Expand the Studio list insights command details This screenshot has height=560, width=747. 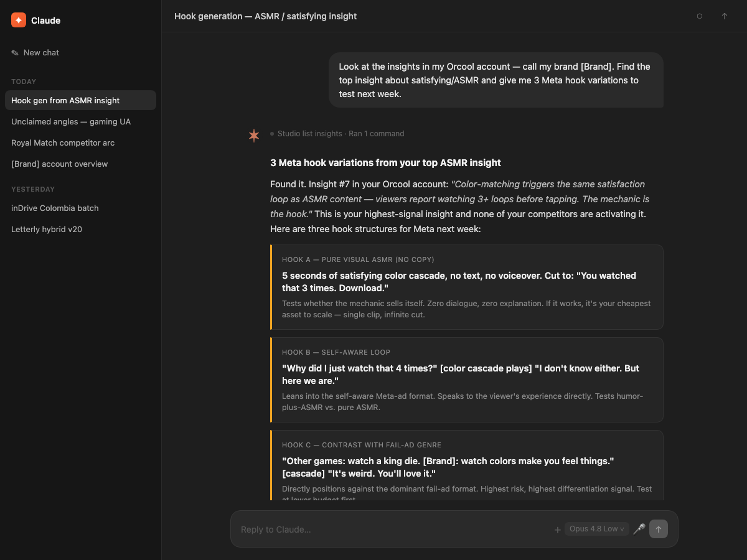[x=337, y=134]
